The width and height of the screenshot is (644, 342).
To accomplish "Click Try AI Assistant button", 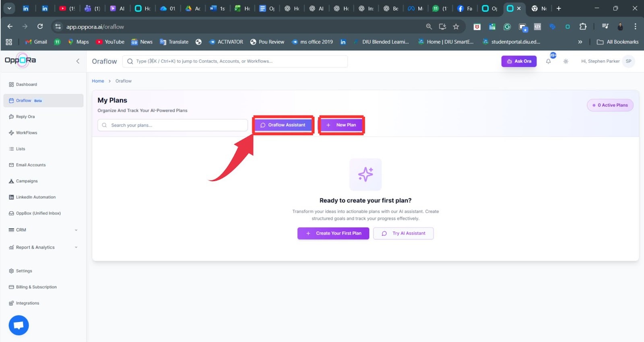I will click(x=403, y=233).
